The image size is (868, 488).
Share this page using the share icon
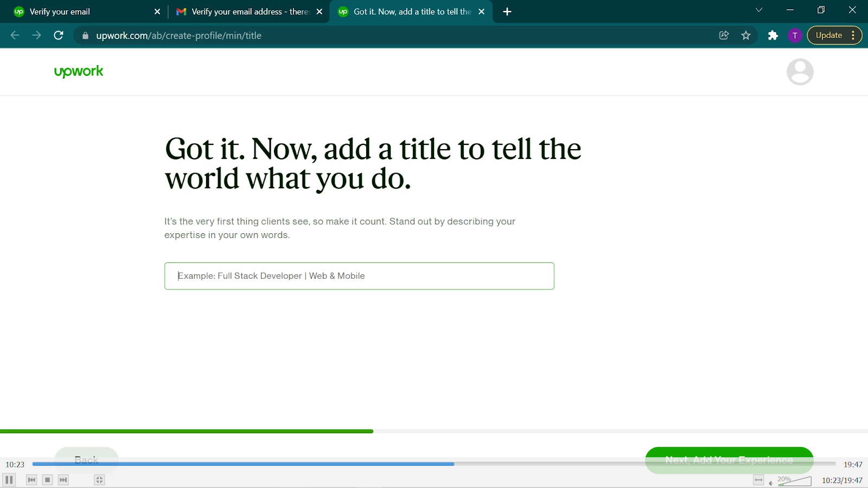[724, 35]
